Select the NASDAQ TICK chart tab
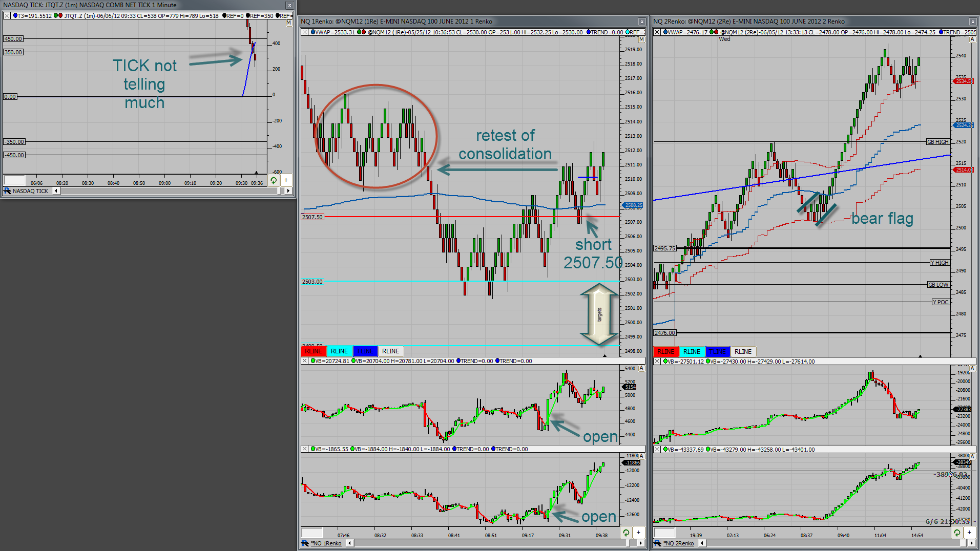The width and height of the screenshot is (980, 551). [x=30, y=191]
